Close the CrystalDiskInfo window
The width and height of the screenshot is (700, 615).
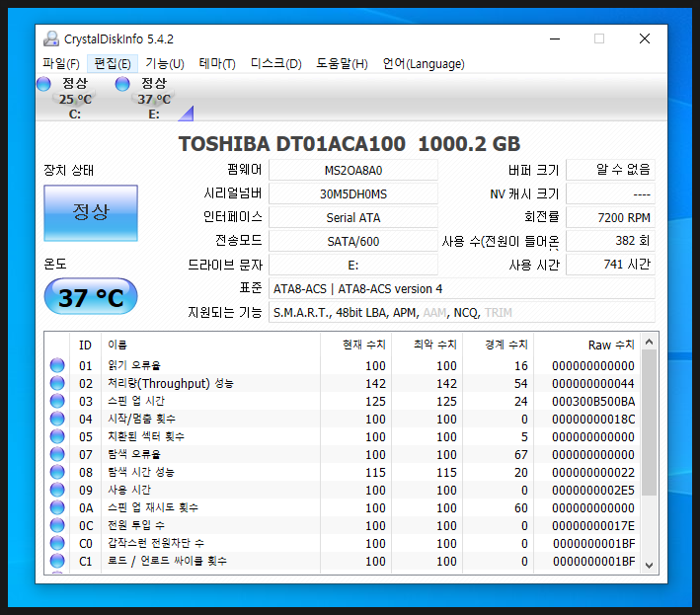pyautogui.click(x=644, y=38)
